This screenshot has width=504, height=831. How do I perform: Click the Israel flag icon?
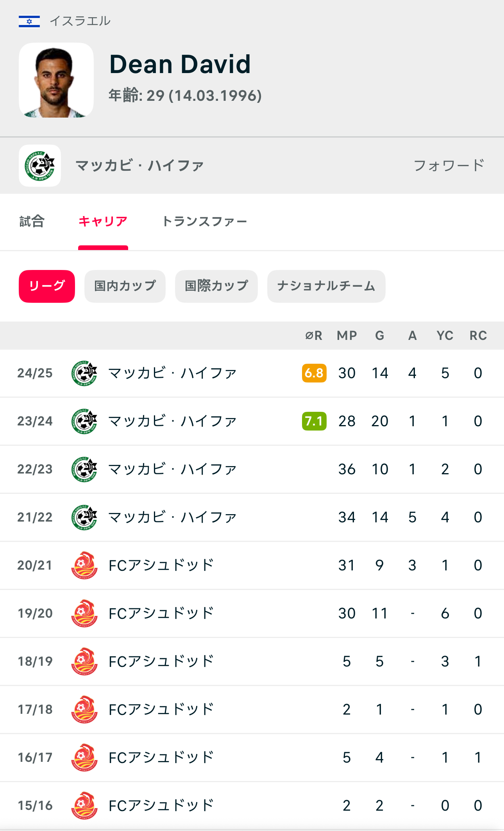tap(29, 21)
